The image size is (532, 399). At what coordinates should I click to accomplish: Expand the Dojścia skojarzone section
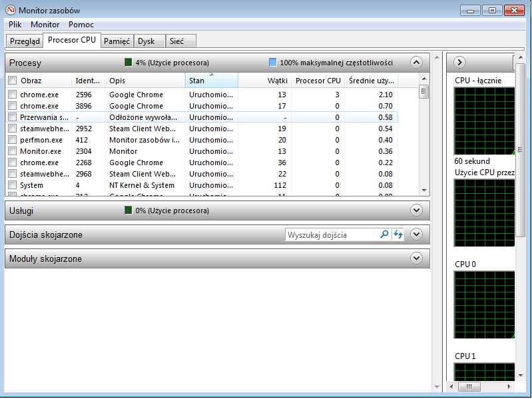(x=416, y=234)
